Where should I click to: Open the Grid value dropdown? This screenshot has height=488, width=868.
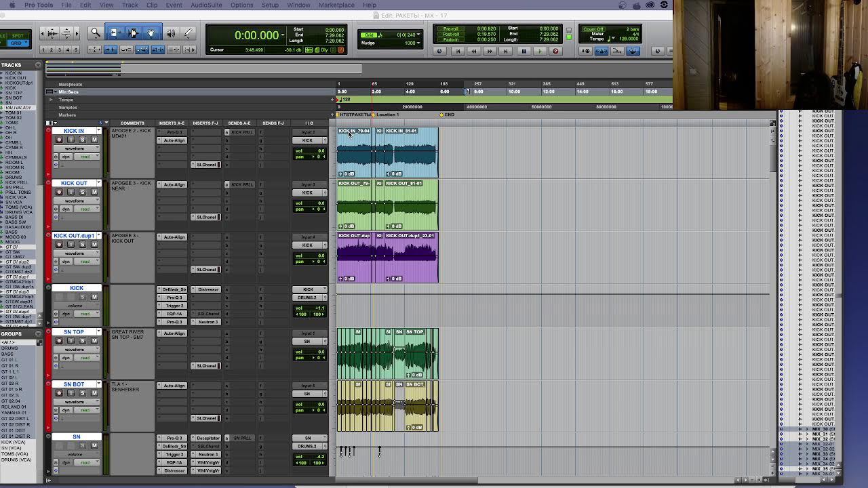418,35
